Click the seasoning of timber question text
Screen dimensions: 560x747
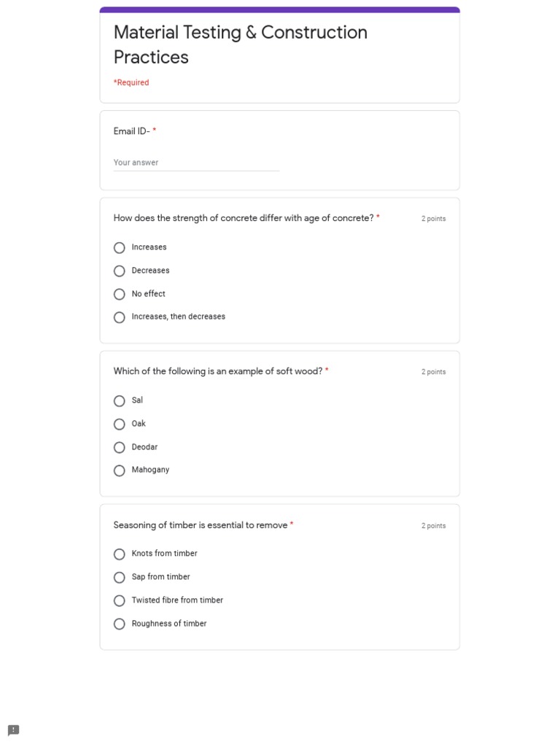coord(201,525)
